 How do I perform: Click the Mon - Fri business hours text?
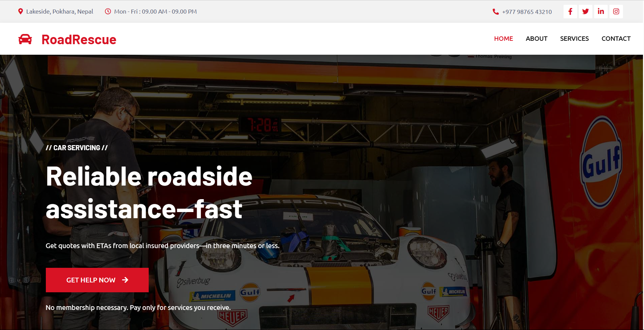(x=155, y=12)
